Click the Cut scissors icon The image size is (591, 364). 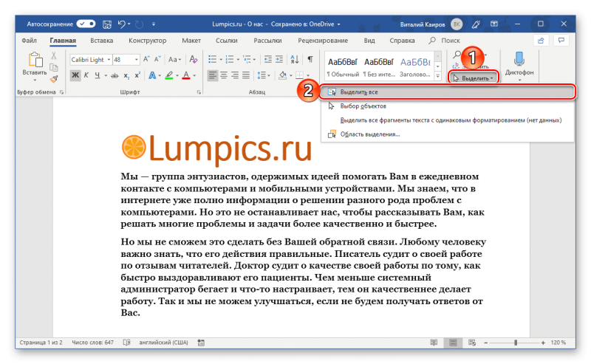(54, 56)
